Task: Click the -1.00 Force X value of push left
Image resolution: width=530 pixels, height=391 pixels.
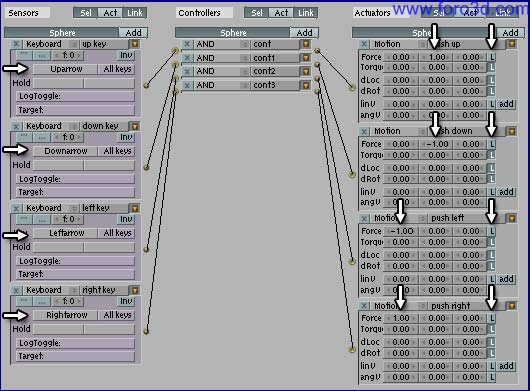Action: (401, 231)
